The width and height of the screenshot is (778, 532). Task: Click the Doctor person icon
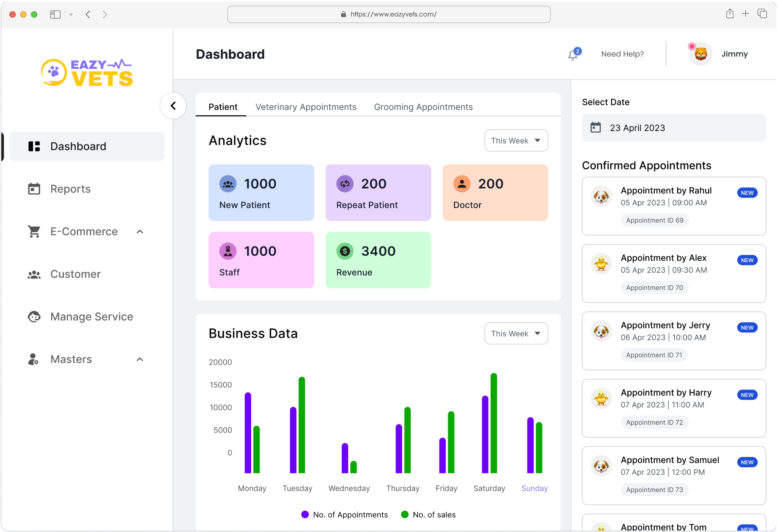click(x=462, y=184)
